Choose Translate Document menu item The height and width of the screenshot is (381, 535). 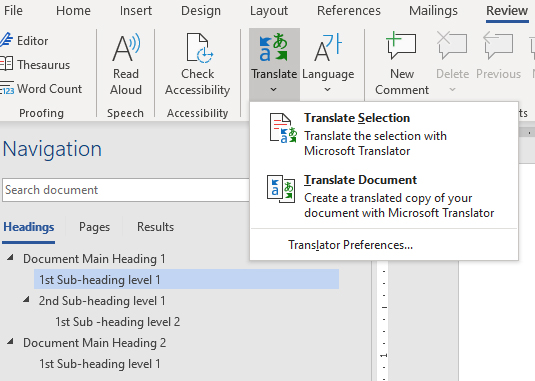[x=384, y=196]
